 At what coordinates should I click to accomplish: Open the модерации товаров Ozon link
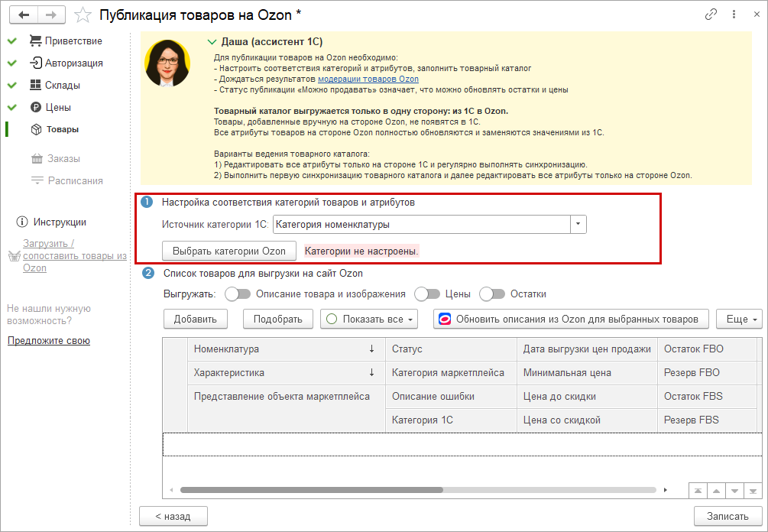368,79
